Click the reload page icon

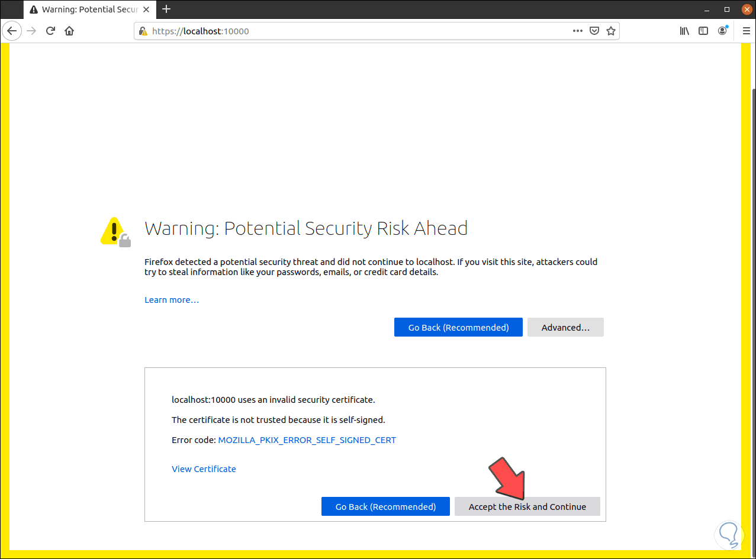(51, 31)
